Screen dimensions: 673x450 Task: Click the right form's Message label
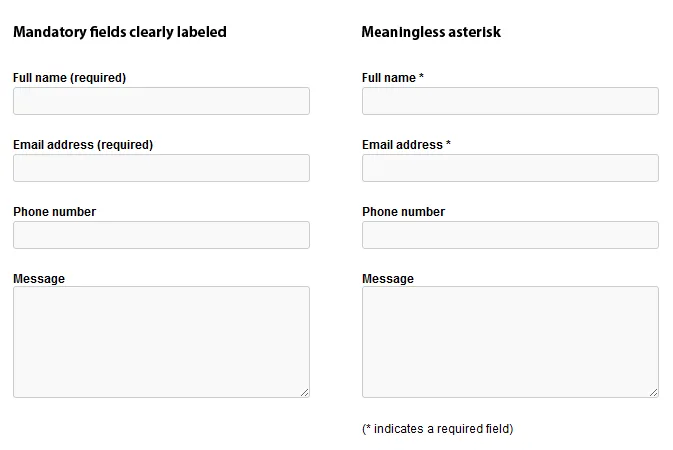click(388, 279)
